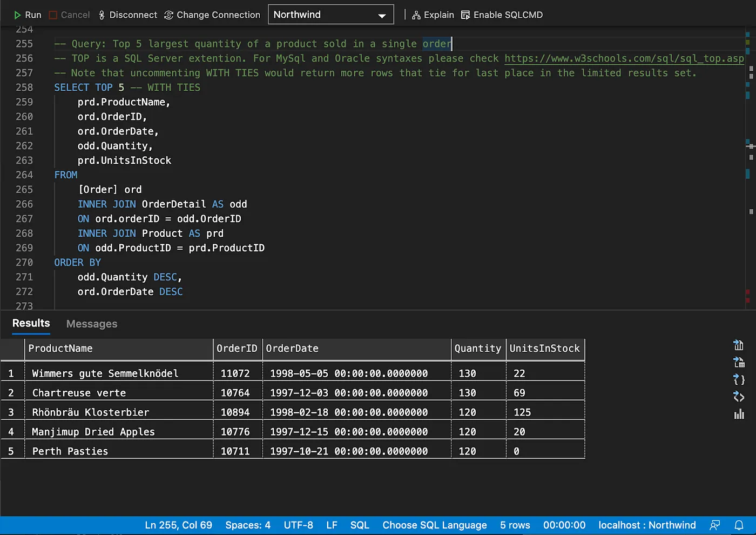The width and height of the screenshot is (756, 535).
Task: Click Spaces: 4 indentation setting
Action: coord(248,525)
